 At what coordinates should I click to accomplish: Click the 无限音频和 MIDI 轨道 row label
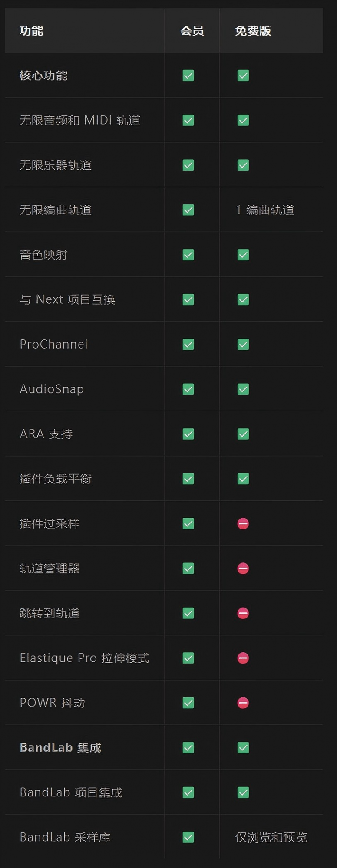[80, 120]
